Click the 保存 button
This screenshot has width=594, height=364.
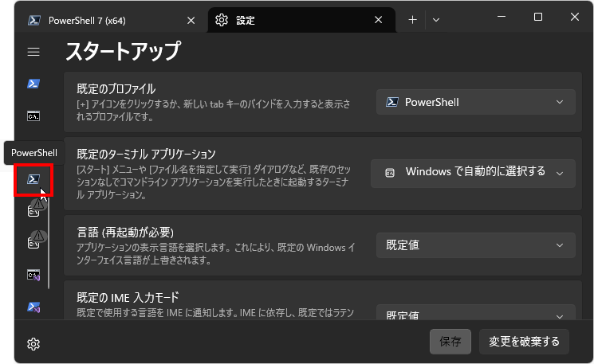(x=450, y=342)
